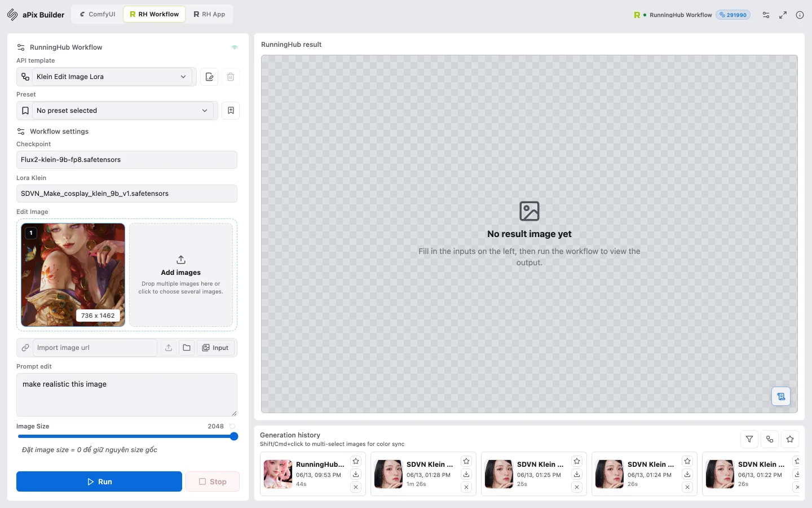Screen dimensions: 812x508
Task: Save the current preset via bookmark icon
Action: point(231,111)
